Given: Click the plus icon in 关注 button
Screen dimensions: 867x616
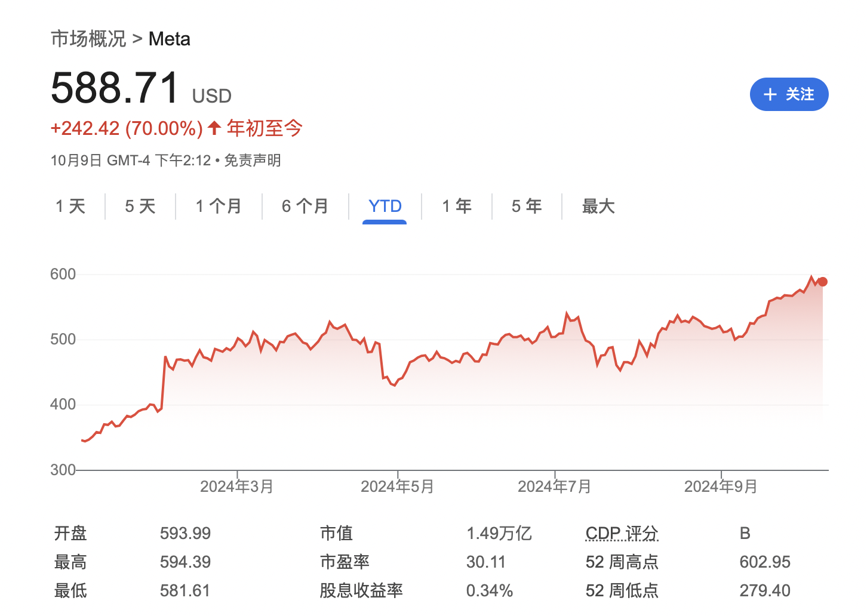Looking at the screenshot, I should pyautogui.click(x=770, y=94).
